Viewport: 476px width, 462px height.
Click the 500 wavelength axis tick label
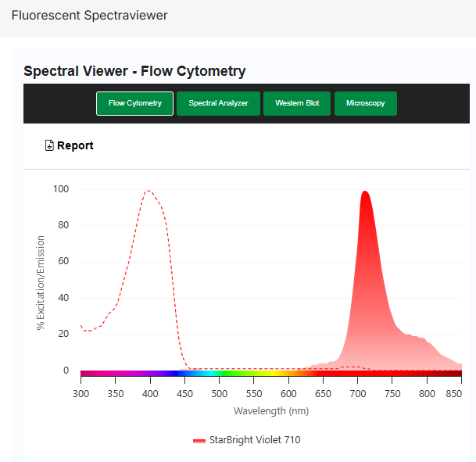coord(220,394)
